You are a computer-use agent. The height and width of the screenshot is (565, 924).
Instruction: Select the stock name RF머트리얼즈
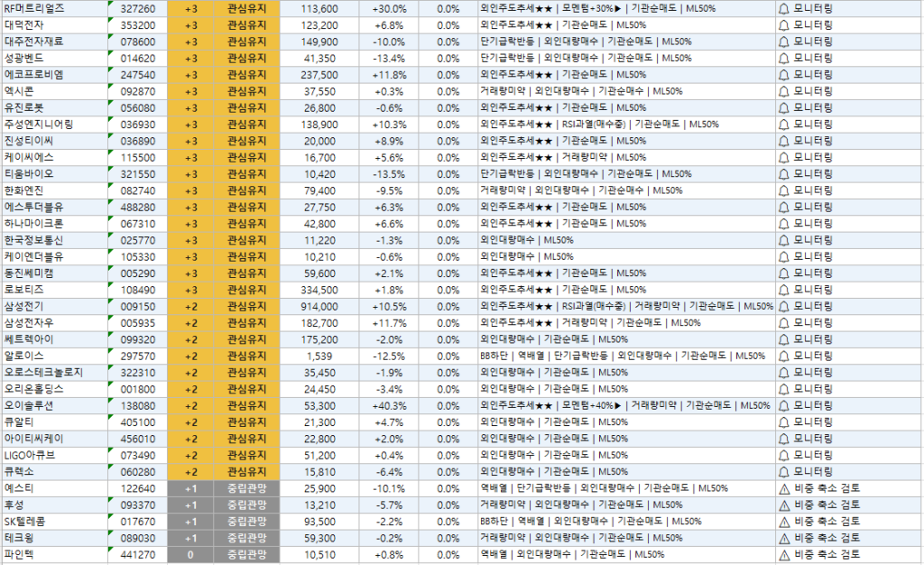click(34, 9)
